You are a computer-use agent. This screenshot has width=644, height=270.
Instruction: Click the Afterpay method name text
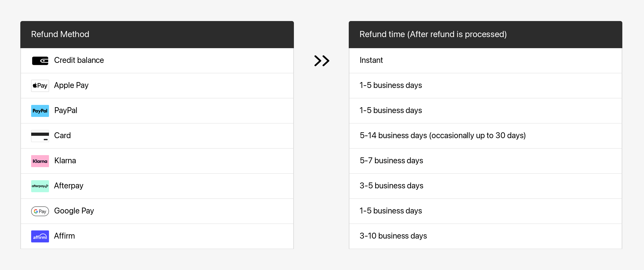point(68,186)
